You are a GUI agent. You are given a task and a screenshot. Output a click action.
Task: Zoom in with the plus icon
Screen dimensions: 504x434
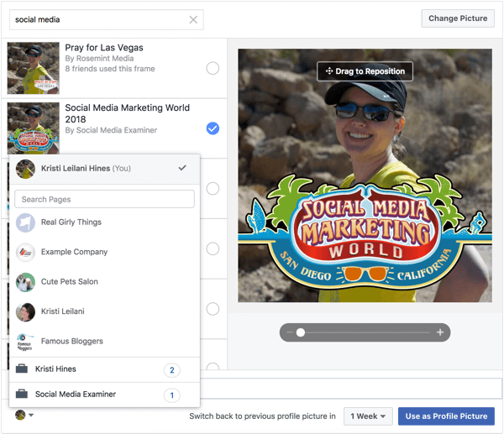point(440,332)
